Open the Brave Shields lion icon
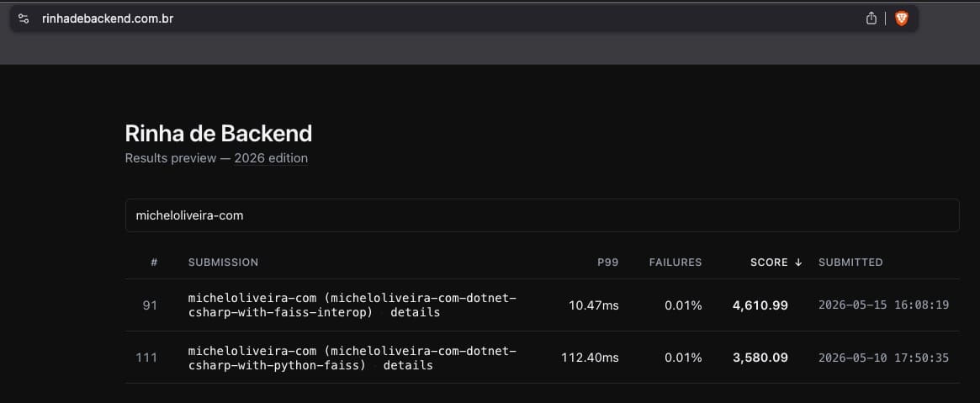980x403 pixels. [901, 19]
